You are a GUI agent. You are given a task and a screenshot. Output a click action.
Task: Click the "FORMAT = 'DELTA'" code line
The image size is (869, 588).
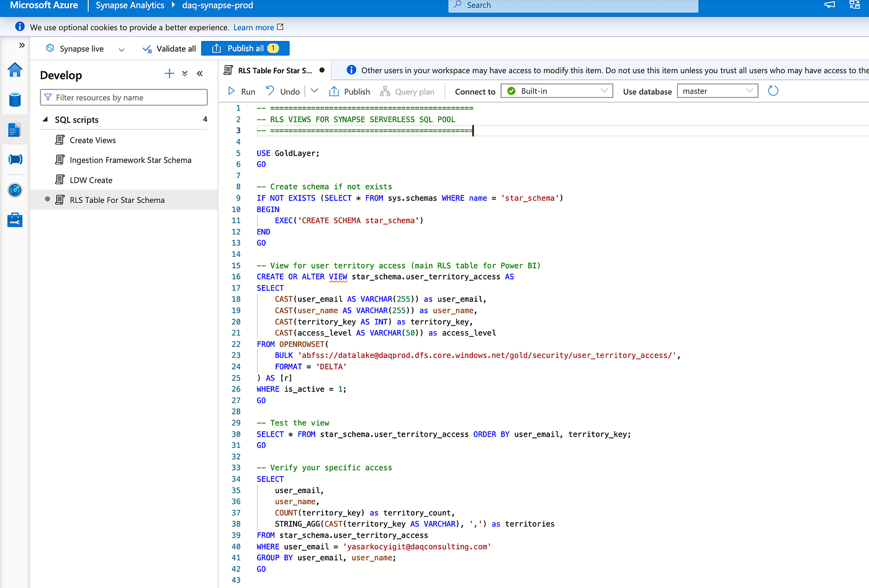point(311,367)
